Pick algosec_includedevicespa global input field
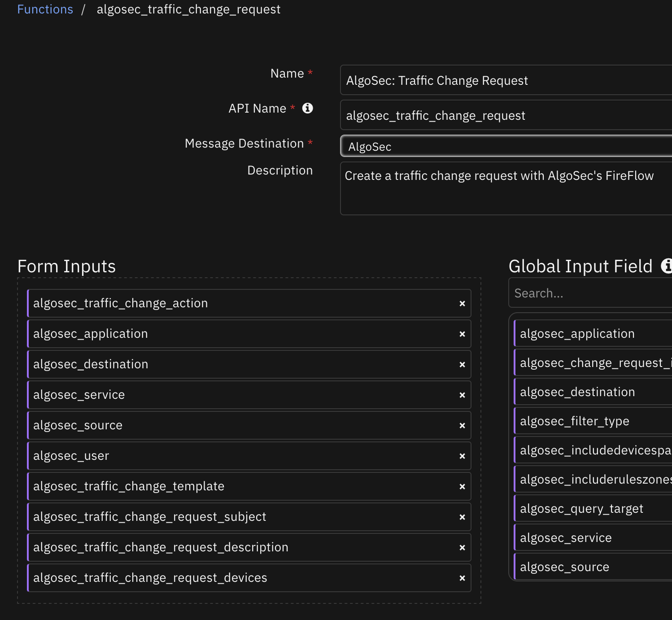672x620 pixels. coord(593,450)
